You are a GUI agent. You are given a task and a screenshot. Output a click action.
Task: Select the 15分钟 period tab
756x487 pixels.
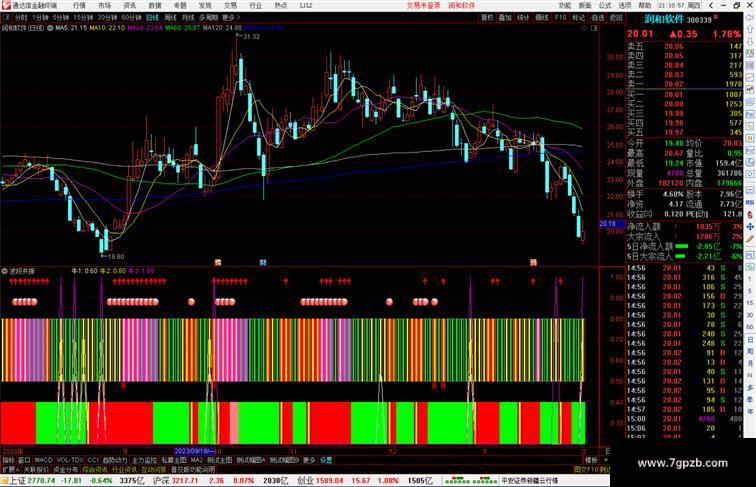click(83, 17)
